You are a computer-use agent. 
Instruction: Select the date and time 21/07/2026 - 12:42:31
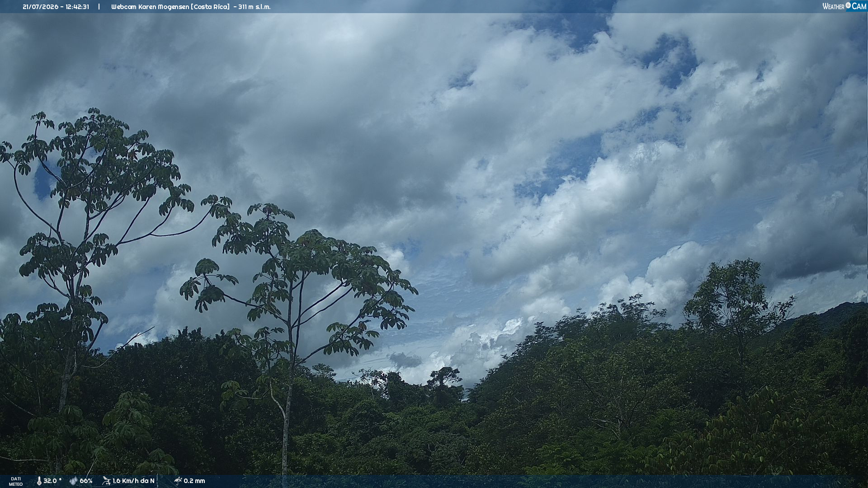(56, 7)
